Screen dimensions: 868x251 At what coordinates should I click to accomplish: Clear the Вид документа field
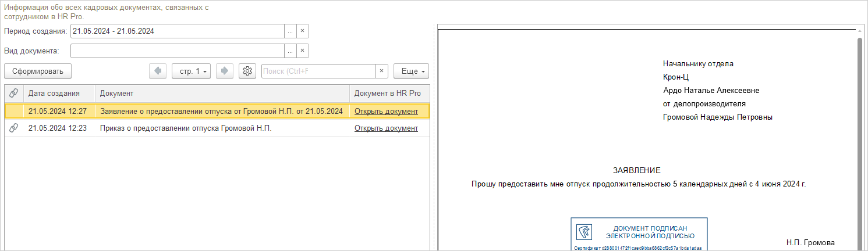click(x=302, y=51)
